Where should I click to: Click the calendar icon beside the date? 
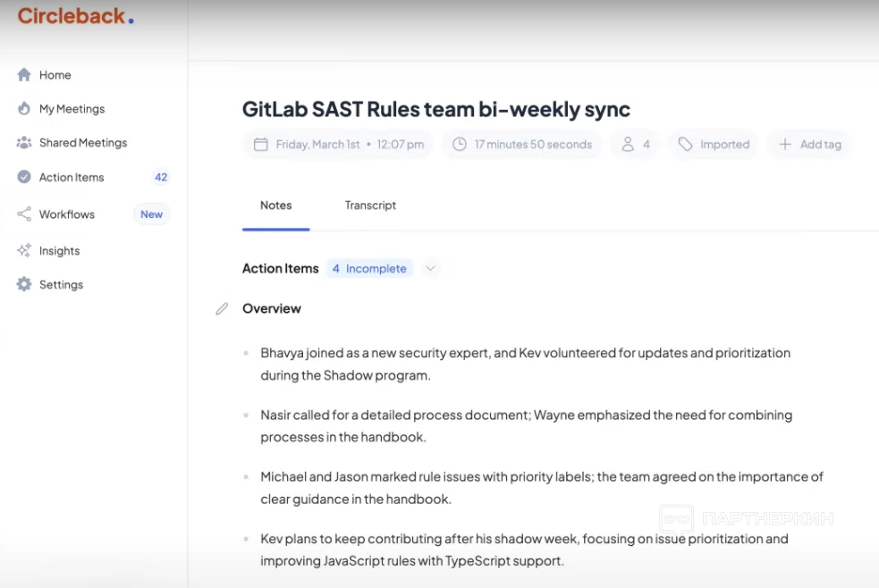coord(261,145)
